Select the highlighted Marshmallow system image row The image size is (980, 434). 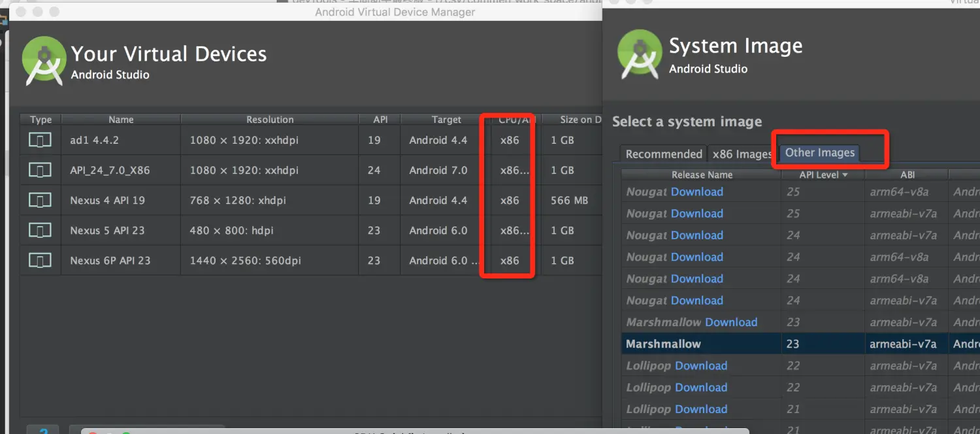[800, 344]
